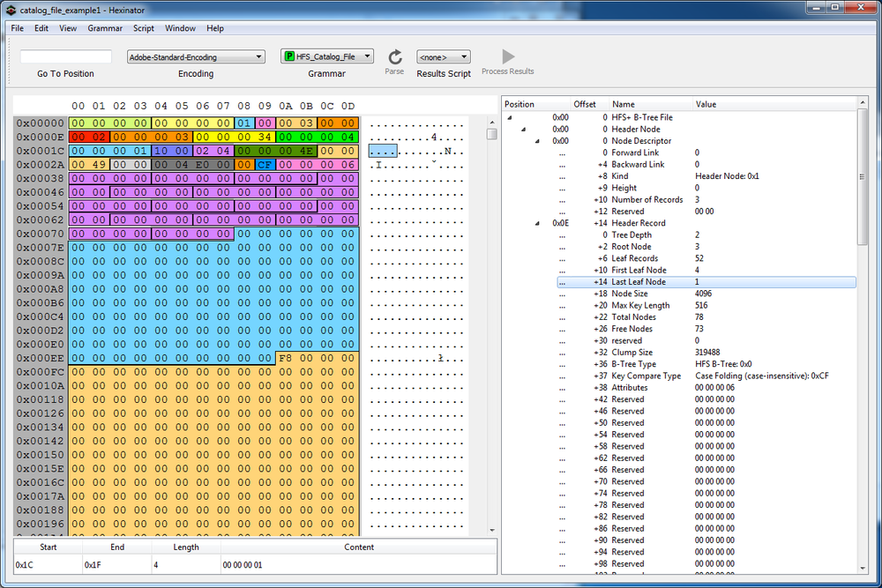Select the Kind row with Header Node: 0x1
The width and height of the screenshot is (882, 588).
[707, 176]
